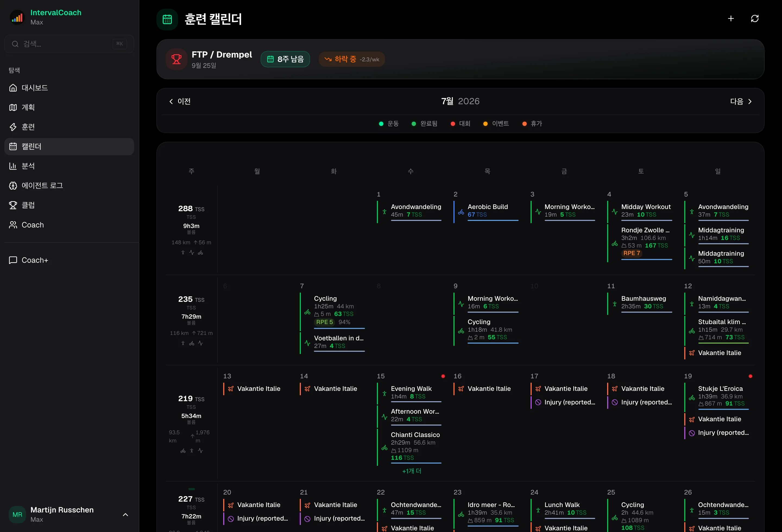The image size is (782, 532).
Task: Click the IntervalCoach logo icon
Action: [x=17, y=17]
